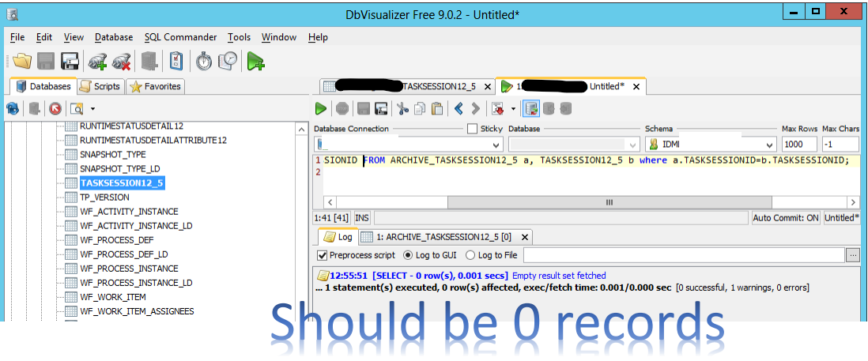Screen dimensions: 868x361
Task: Click the stopwatch monitor icon
Action: (x=204, y=61)
